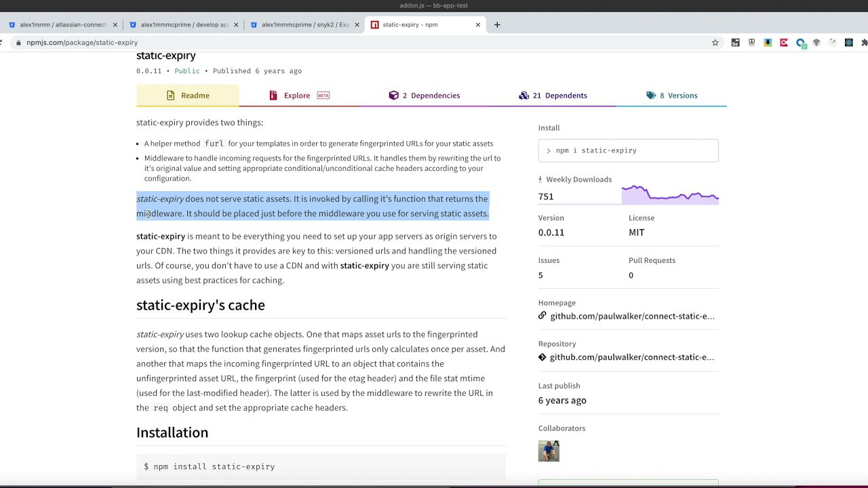Click the Homepage chain-link icon
The height and width of the screenshot is (488, 868).
542,316
